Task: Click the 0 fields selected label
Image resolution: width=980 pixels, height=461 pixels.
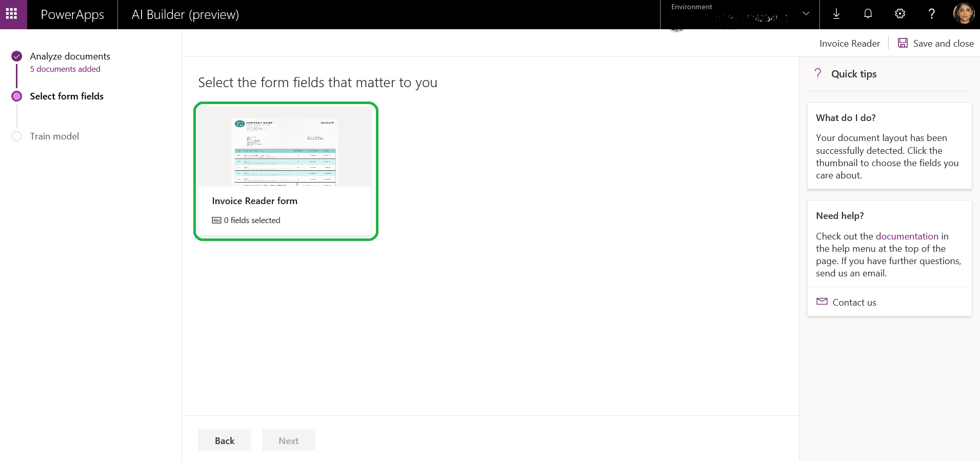Action: click(252, 221)
